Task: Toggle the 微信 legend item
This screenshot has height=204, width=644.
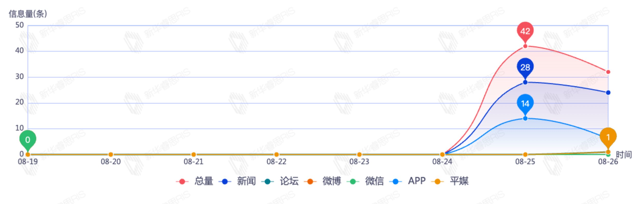Action: click(x=366, y=181)
